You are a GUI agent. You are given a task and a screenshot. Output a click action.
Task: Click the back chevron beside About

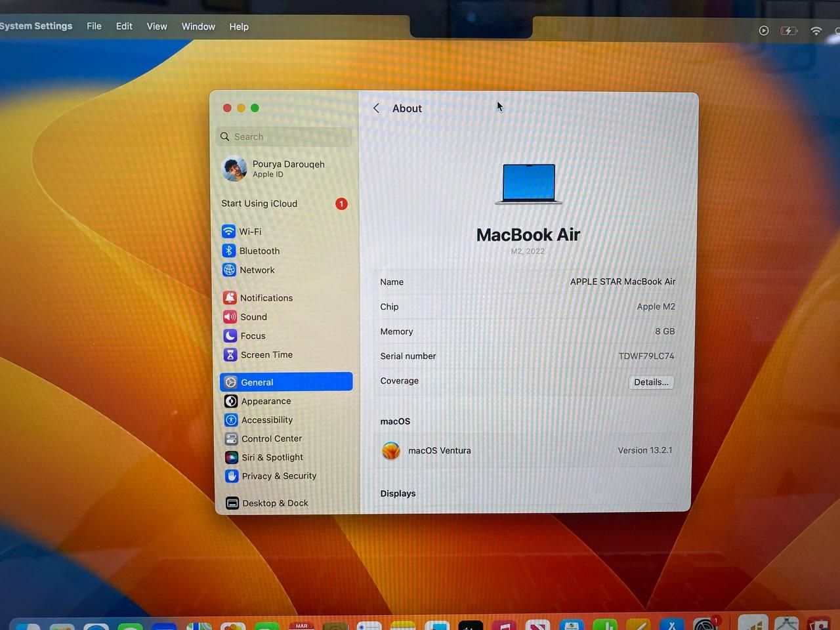coord(376,108)
